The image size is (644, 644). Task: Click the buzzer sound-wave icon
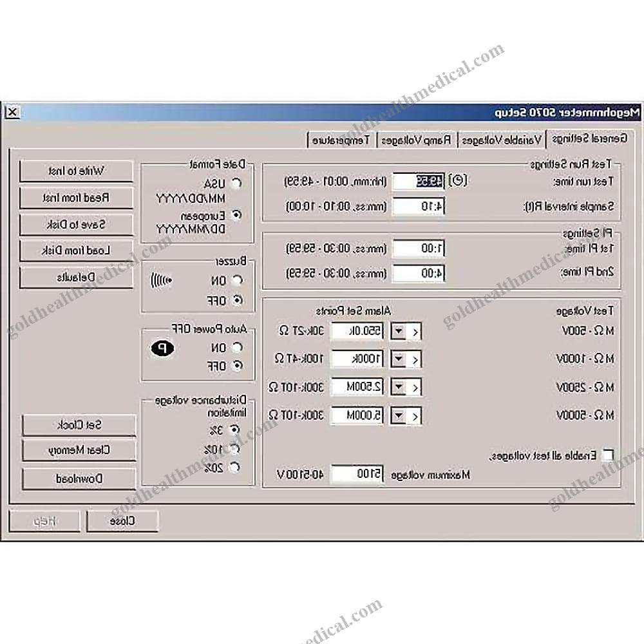(x=162, y=281)
